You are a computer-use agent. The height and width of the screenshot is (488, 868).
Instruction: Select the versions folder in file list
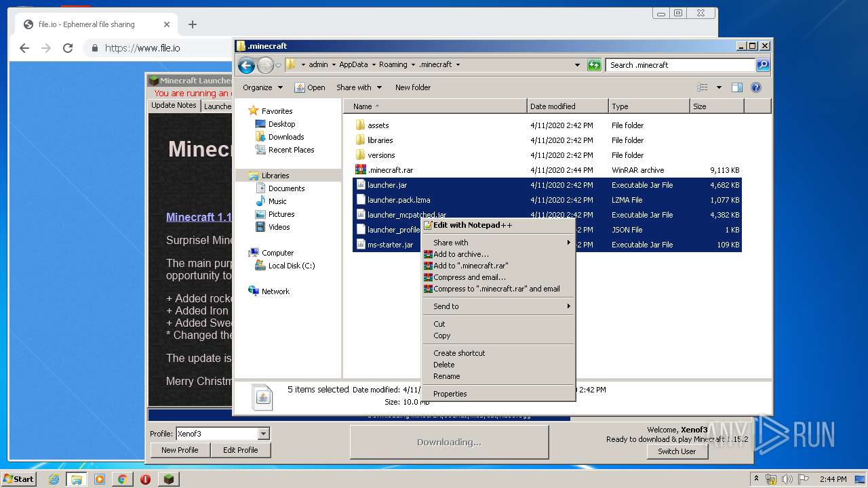pos(381,155)
